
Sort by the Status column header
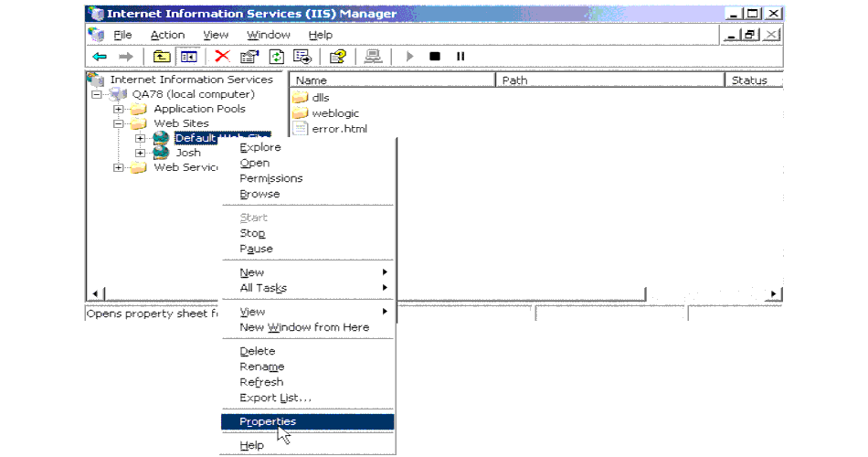pyautogui.click(x=755, y=80)
